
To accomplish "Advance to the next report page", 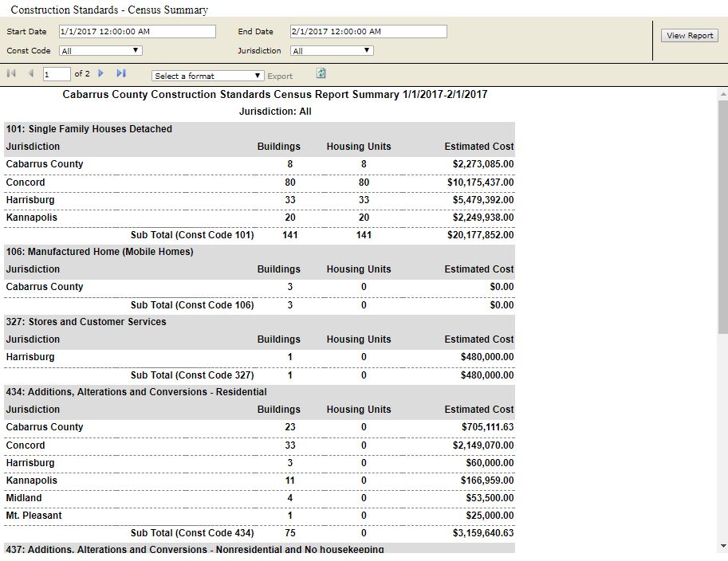I will point(101,73).
